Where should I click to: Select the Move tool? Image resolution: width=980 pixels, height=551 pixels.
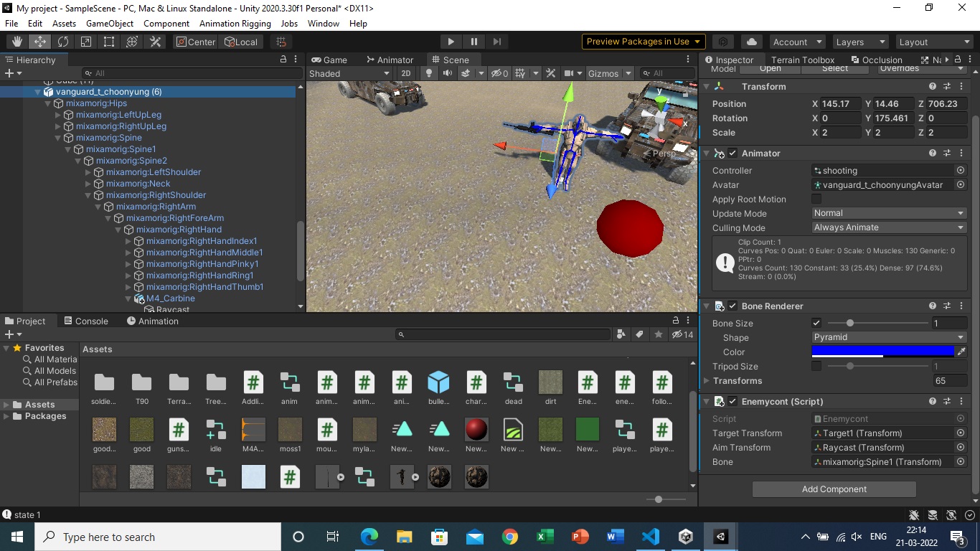pos(40,42)
